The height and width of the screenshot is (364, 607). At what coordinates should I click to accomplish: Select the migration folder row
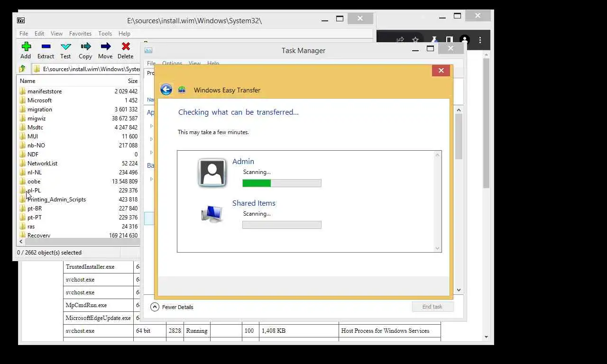(78, 109)
